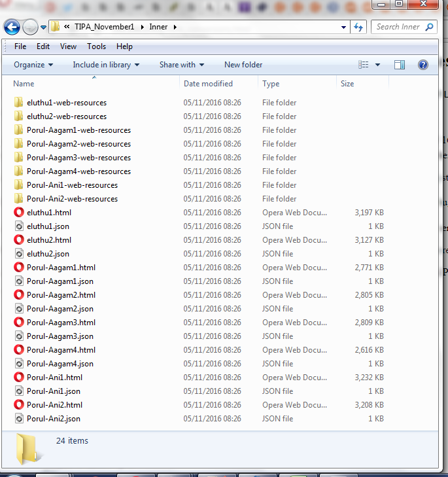The image size is (448, 477).
Task: Click the 3,197 KB size cell
Action: pyautogui.click(x=369, y=213)
